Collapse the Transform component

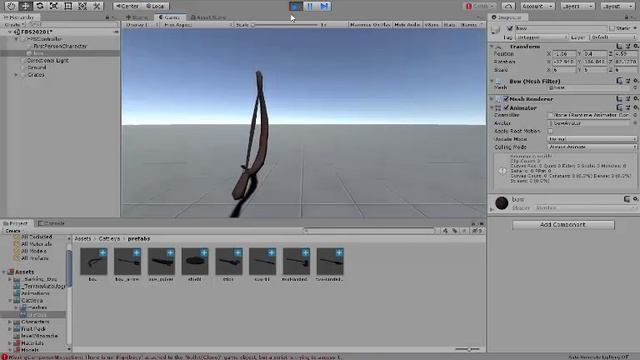pos(492,47)
